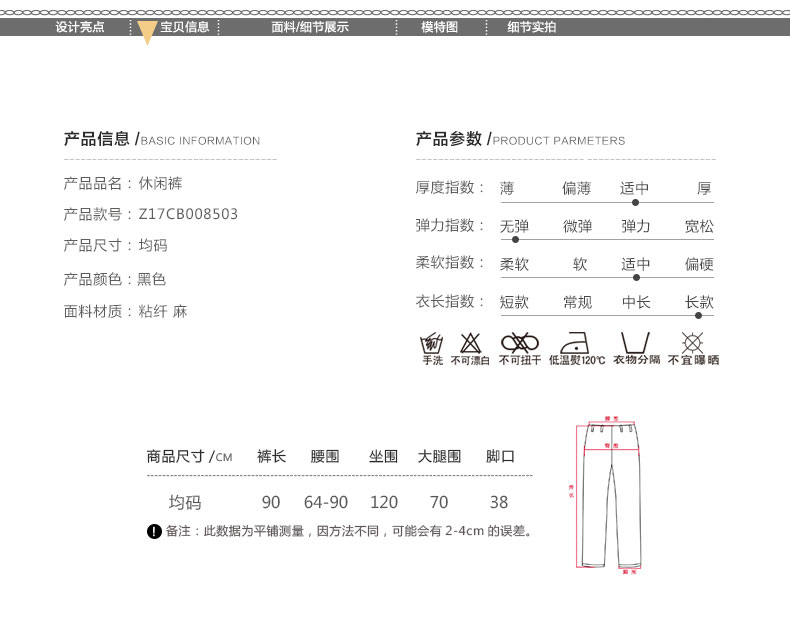Click the 腰围 column value 64-90

click(326, 502)
